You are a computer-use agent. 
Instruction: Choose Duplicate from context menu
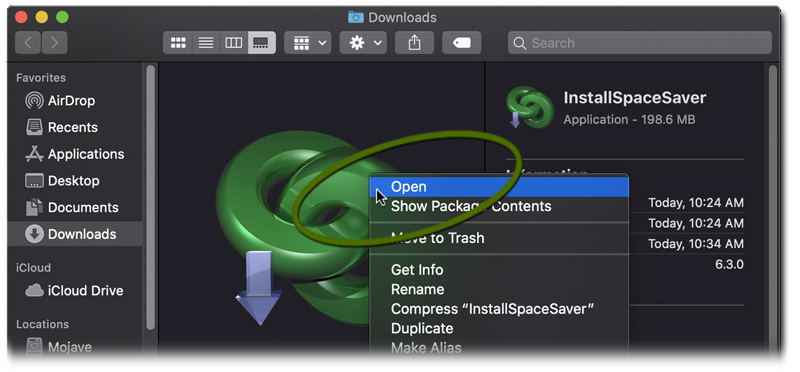(x=499, y=328)
